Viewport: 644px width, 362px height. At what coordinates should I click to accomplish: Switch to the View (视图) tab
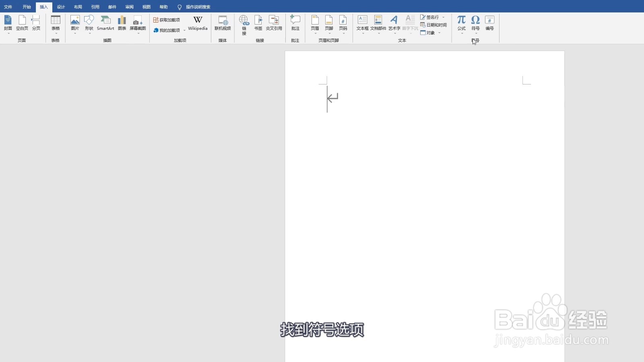147,7
